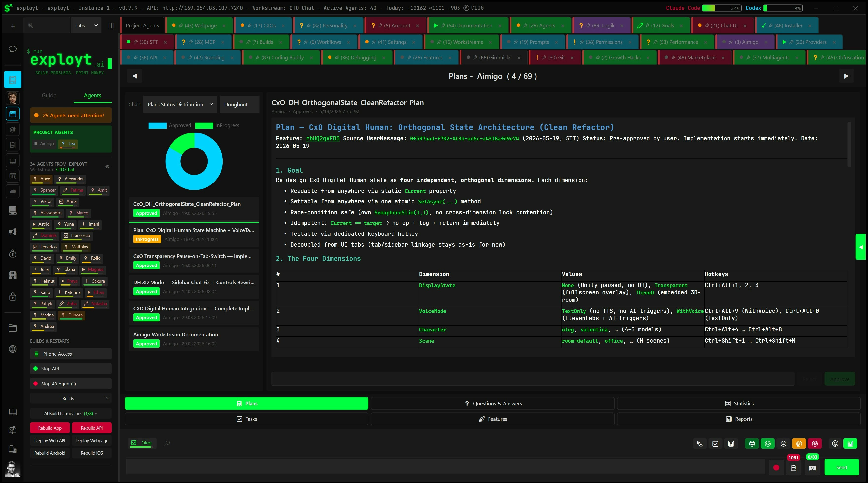Click the padlock icon in left sidebar

(13, 297)
